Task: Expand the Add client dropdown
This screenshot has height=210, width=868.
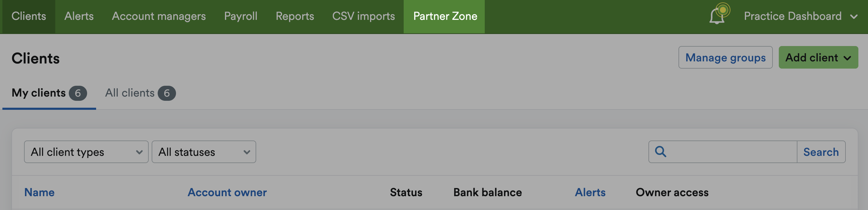Action: click(818, 57)
